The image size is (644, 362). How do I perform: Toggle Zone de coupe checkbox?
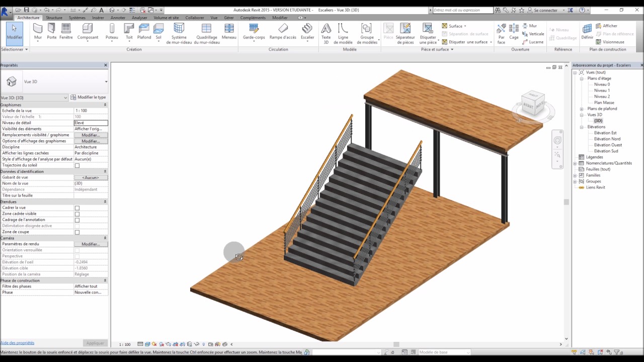click(77, 232)
